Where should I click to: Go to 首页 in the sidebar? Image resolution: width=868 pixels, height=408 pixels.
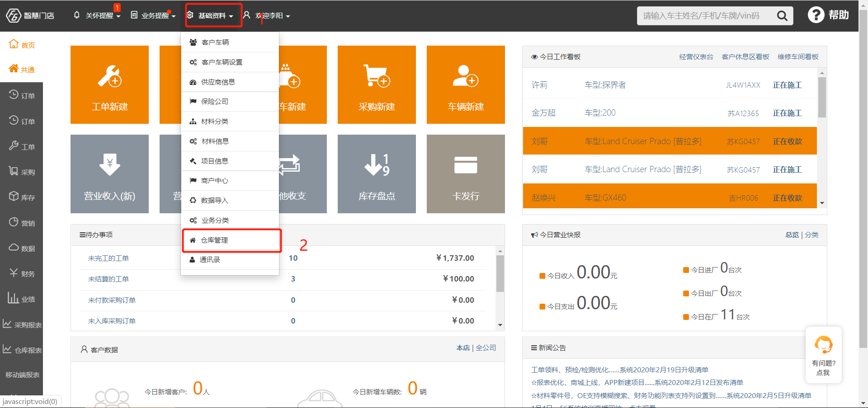[x=22, y=45]
